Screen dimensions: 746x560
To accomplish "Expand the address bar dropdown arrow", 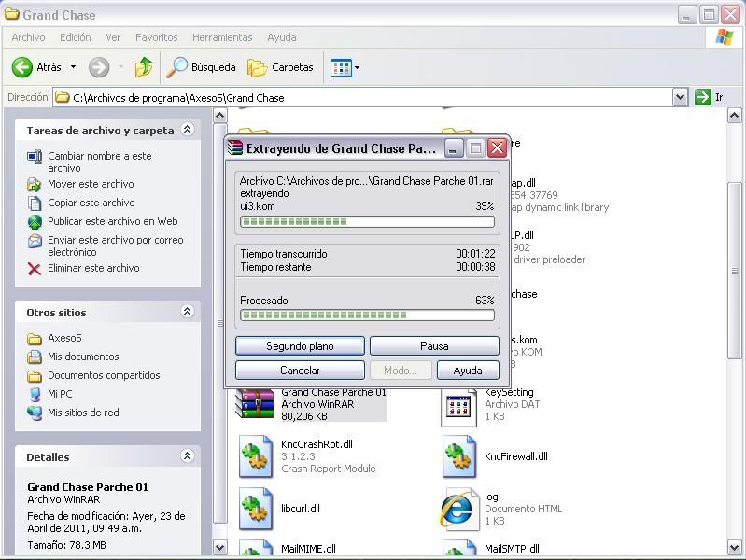I will [x=680, y=97].
